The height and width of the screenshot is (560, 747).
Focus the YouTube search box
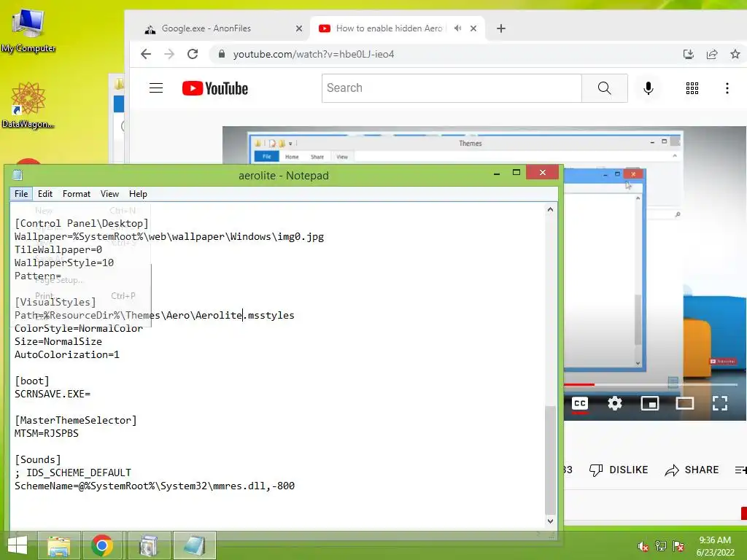[x=452, y=88]
